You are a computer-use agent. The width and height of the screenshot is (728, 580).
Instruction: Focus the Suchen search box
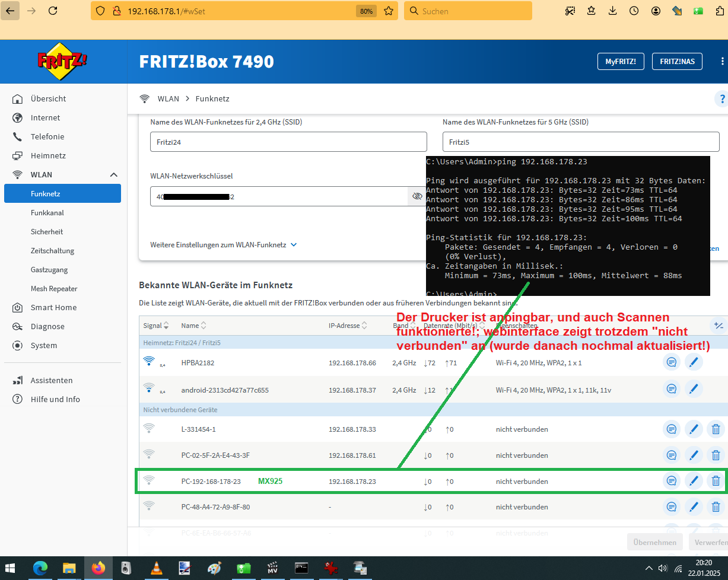click(468, 11)
